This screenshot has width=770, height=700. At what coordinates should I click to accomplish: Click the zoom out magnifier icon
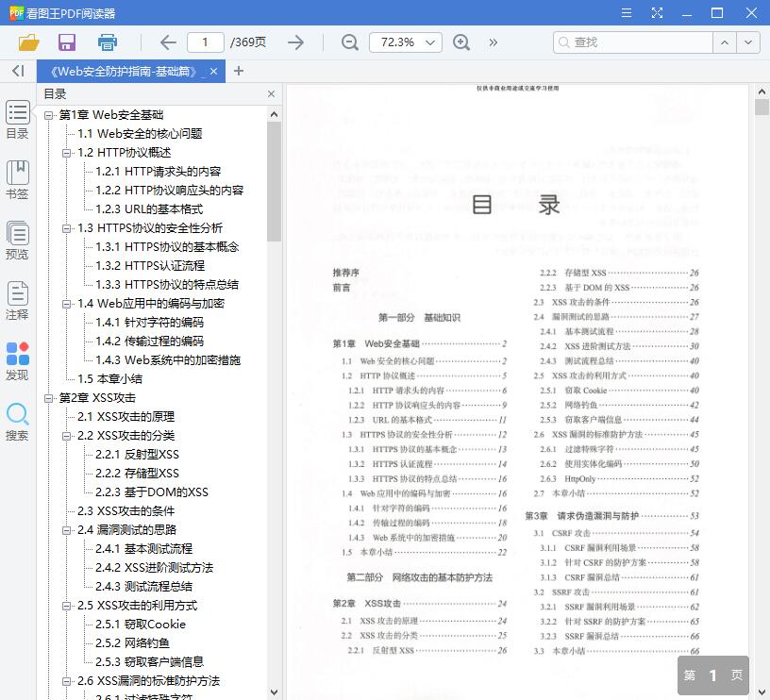pos(349,42)
